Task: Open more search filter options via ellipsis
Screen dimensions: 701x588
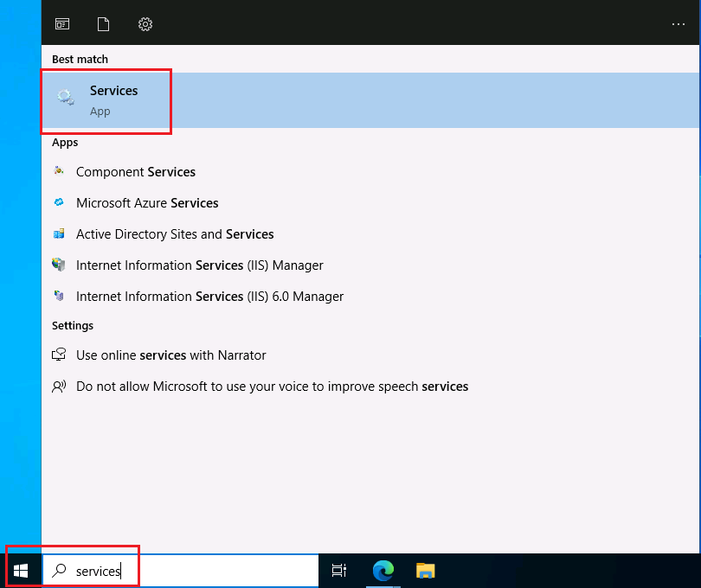Action: tap(678, 23)
